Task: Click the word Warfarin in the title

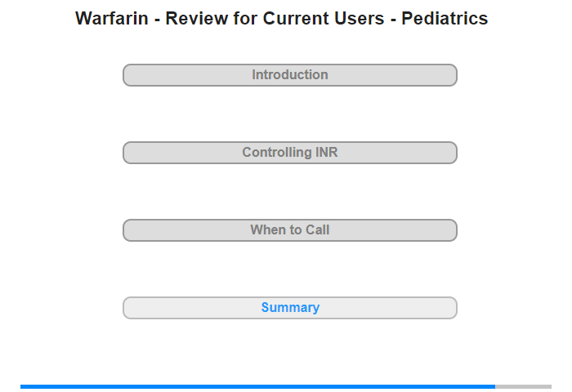Action: (112, 19)
